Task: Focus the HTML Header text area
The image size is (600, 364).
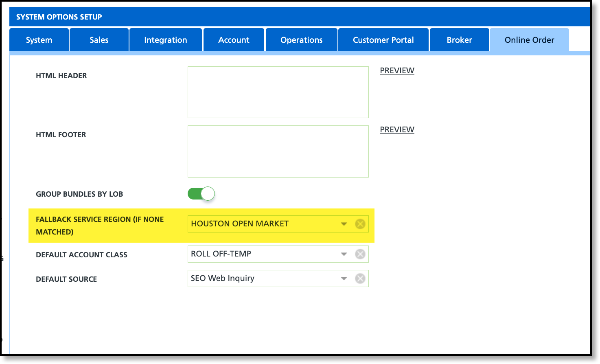Action: click(278, 92)
